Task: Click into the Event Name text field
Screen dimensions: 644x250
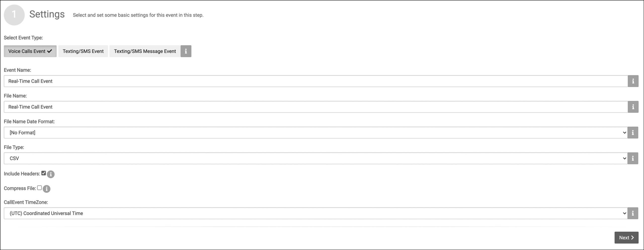Action: [316, 81]
